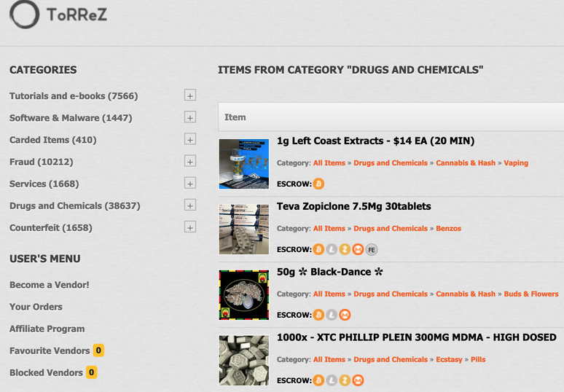Viewport: 564px width, 392px height.
Task: Click the FE badge on Teva Zopiclone listing
Action: 372,249
